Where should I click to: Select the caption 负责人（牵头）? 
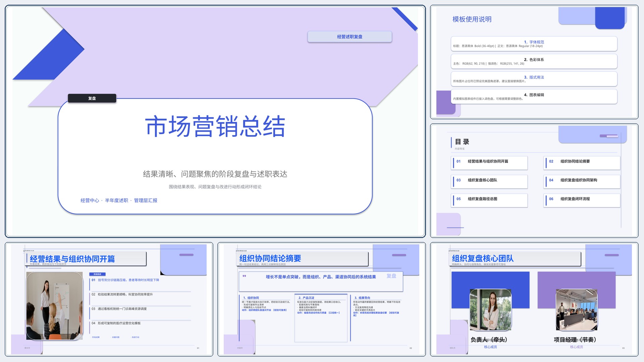click(489, 340)
